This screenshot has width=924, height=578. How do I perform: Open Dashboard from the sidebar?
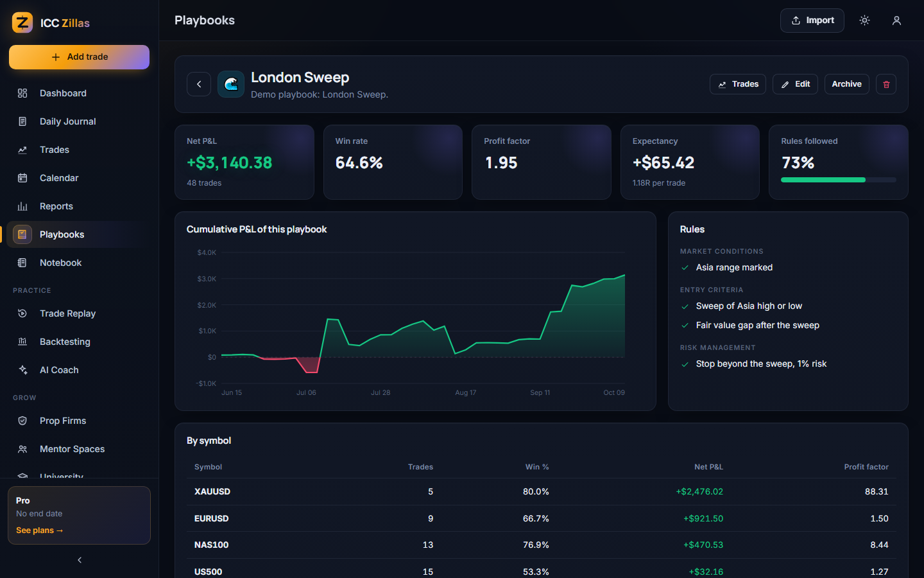click(79, 93)
